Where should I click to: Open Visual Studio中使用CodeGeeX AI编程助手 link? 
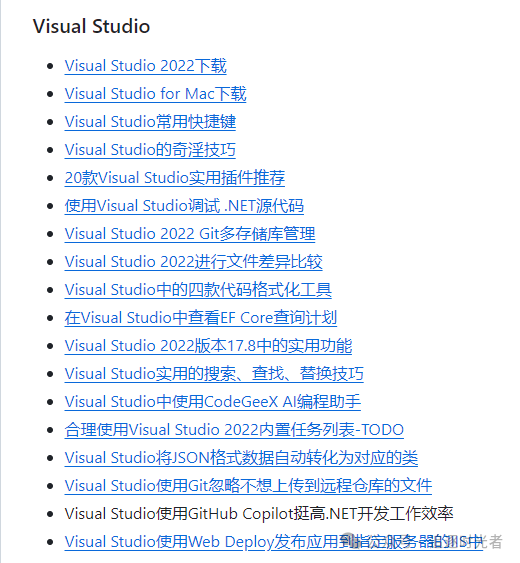tap(213, 402)
